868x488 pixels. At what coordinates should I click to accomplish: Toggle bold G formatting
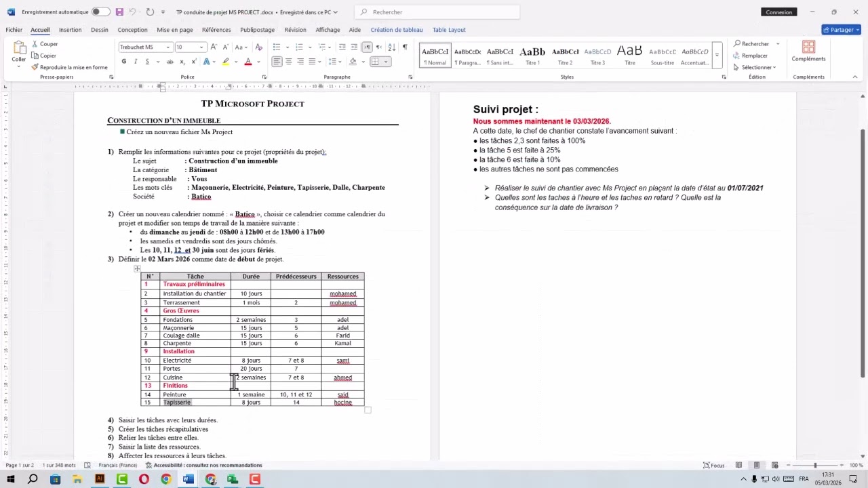point(123,62)
